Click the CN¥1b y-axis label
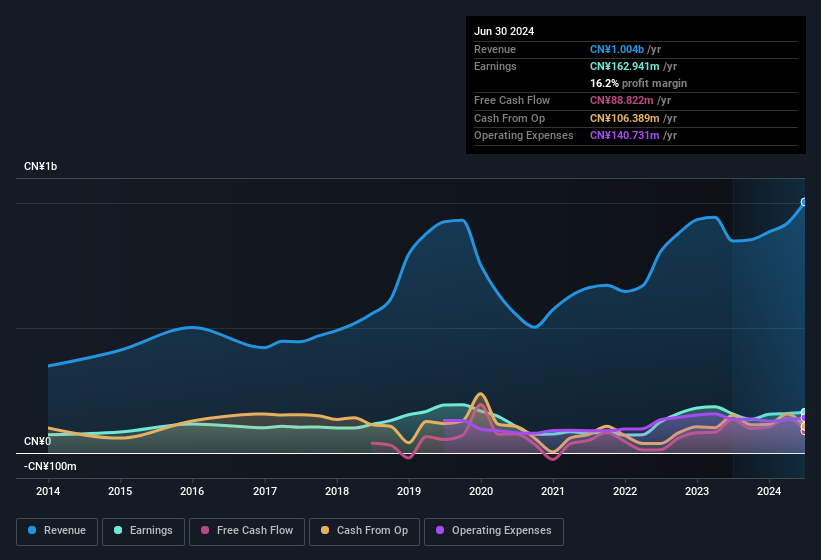The image size is (821, 560). [41, 166]
